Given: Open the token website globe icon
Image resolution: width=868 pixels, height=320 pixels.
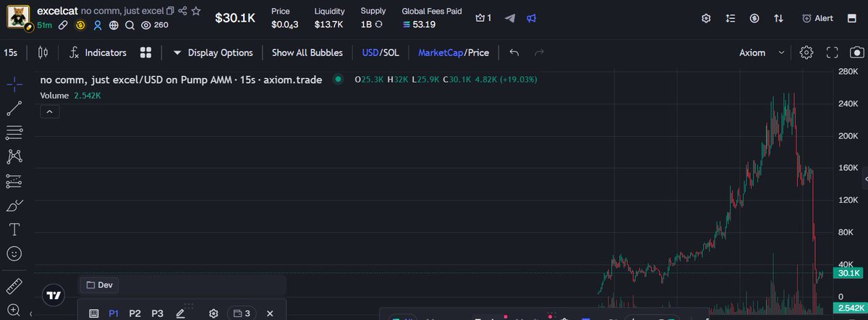Looking at the screenshot, I should 114,25.
